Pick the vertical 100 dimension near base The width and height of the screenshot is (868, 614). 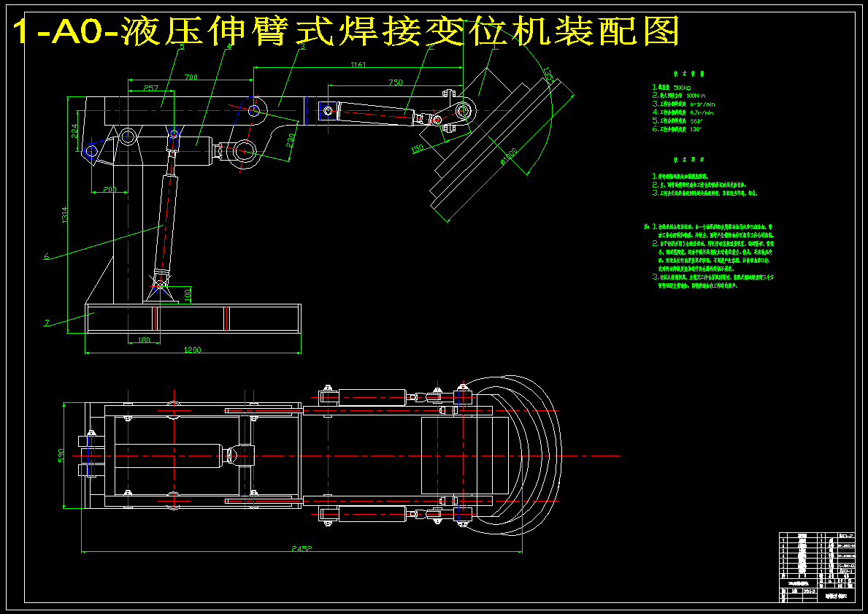click(187, 294)
